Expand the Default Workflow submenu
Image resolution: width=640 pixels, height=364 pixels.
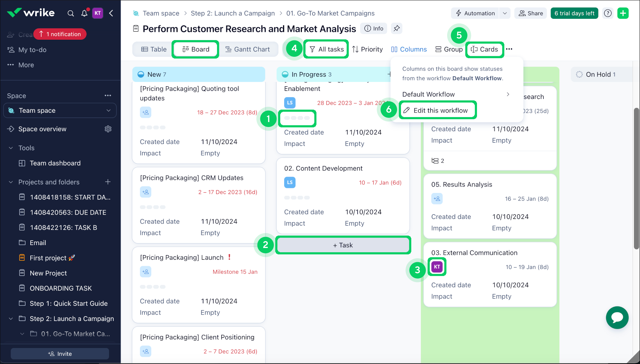pos(508,94)
